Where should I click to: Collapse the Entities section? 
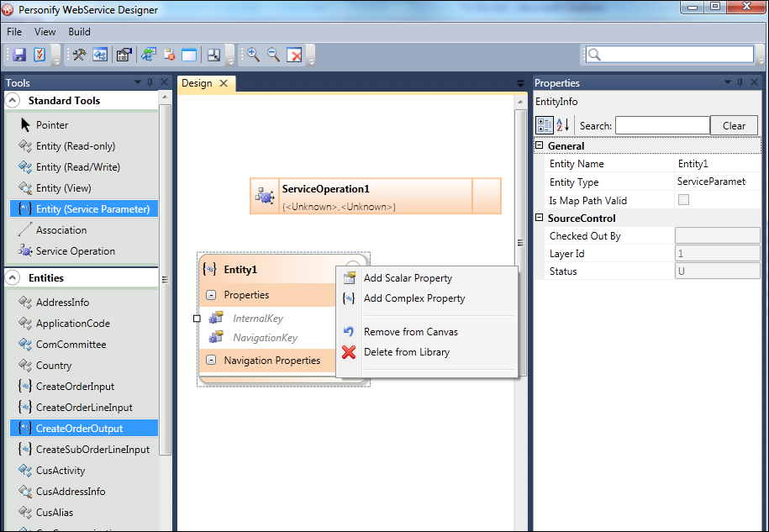(13, 277)
